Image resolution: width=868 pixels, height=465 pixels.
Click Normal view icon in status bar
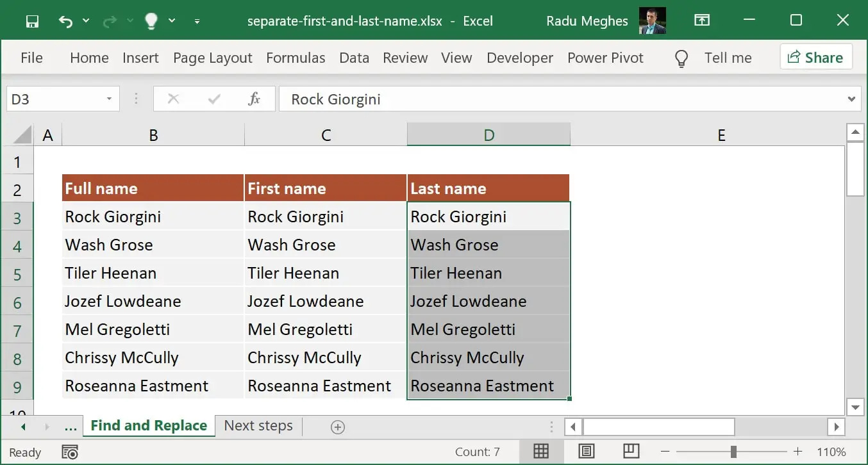pyautogui.click(x=541, y=452)
